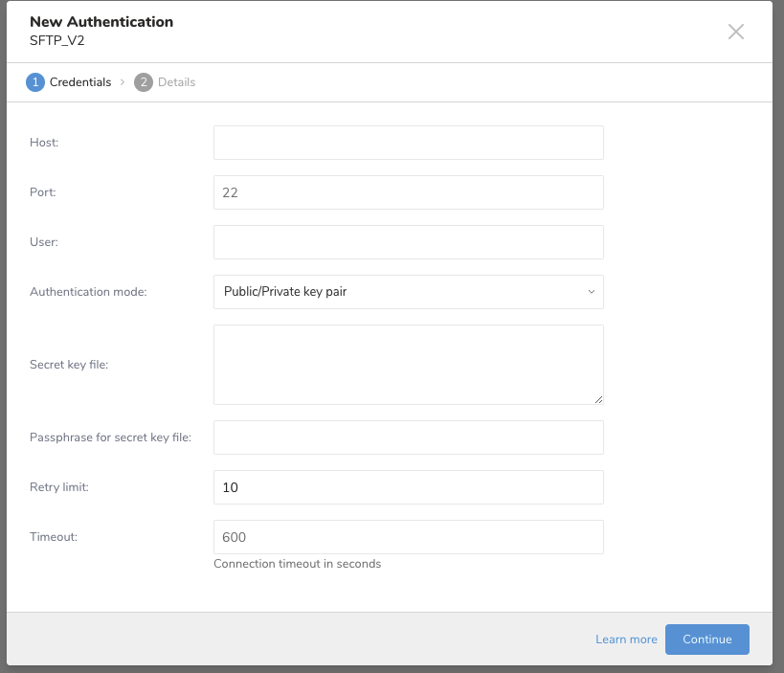Screen dimensions: 784x673
Task: Click the step 1 number circle
Action: [34, 82]
